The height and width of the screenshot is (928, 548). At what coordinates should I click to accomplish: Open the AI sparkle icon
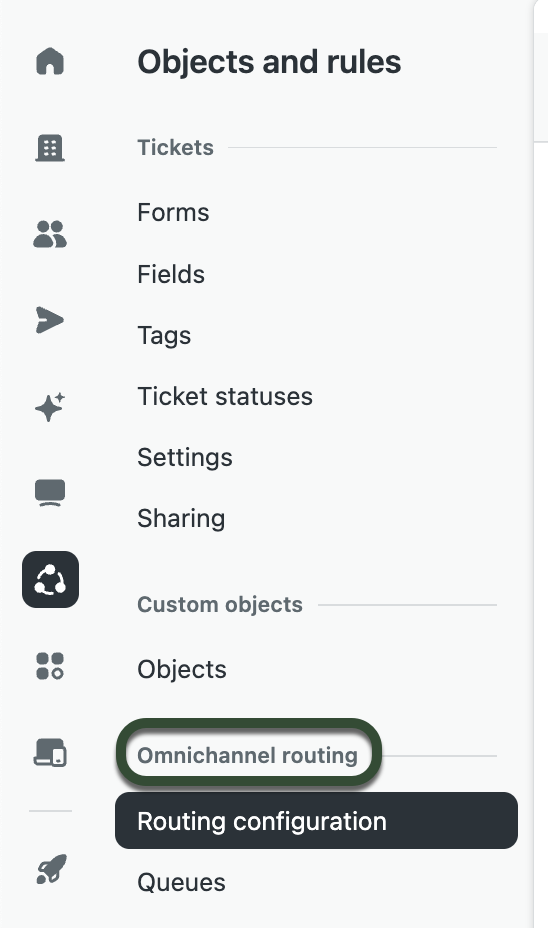[50, 407]
